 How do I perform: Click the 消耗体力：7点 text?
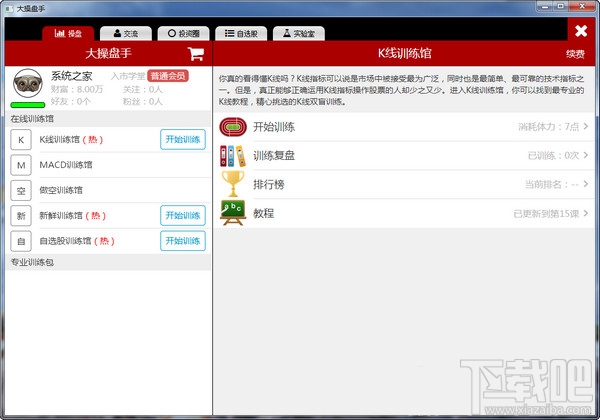549,127
